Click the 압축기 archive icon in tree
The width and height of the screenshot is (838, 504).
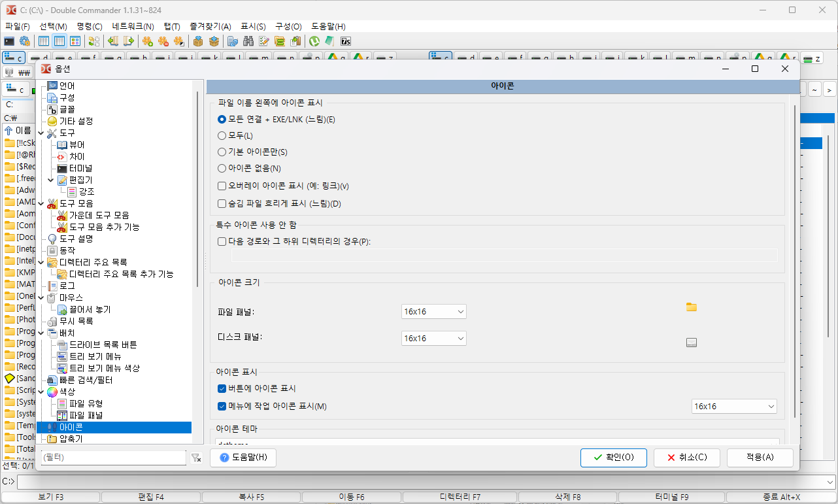pyautogui.click(x=52, y=439)
